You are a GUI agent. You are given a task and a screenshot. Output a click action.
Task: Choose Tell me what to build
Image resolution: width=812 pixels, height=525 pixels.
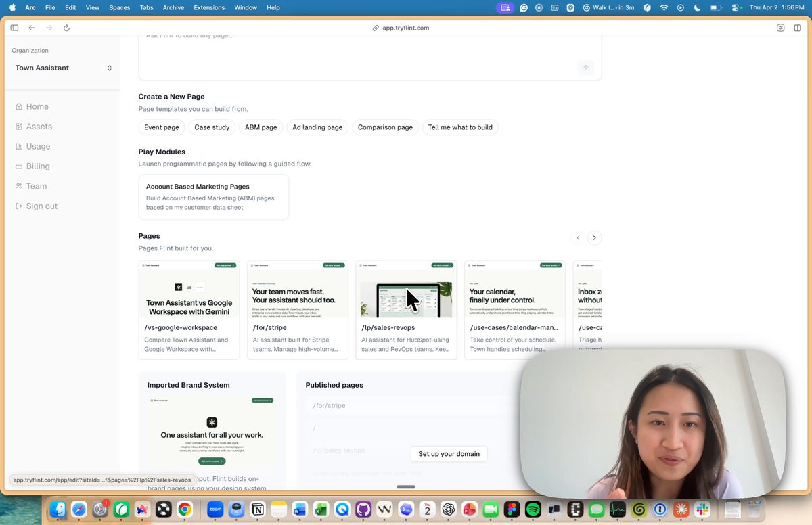click(460, 127)
